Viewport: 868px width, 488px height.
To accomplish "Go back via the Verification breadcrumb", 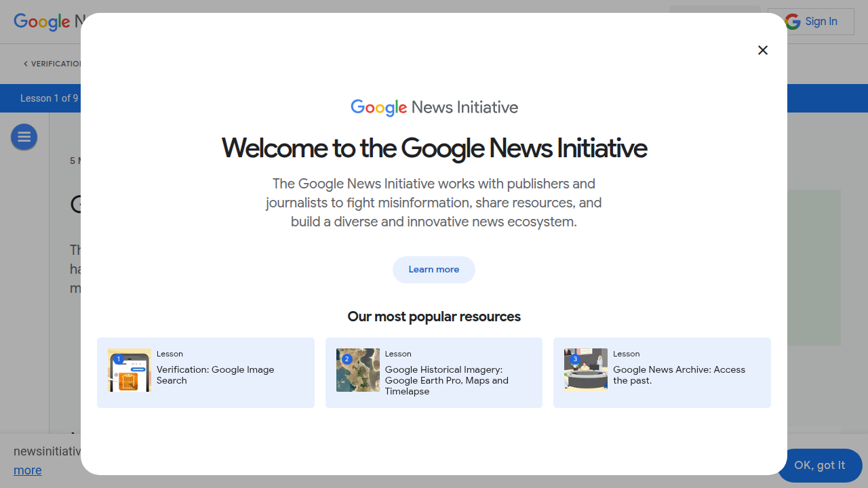I will tap(53, 64).
